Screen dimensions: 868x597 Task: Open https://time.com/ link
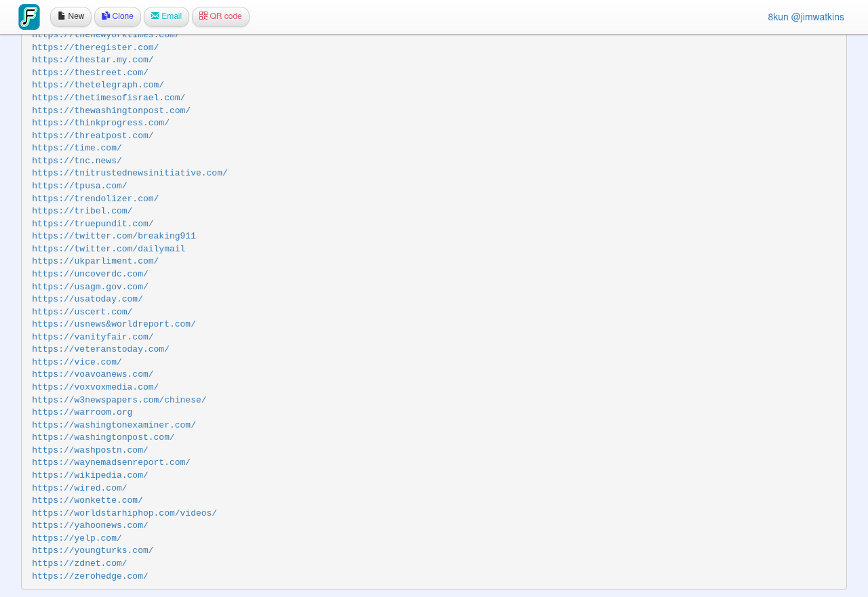77,148
